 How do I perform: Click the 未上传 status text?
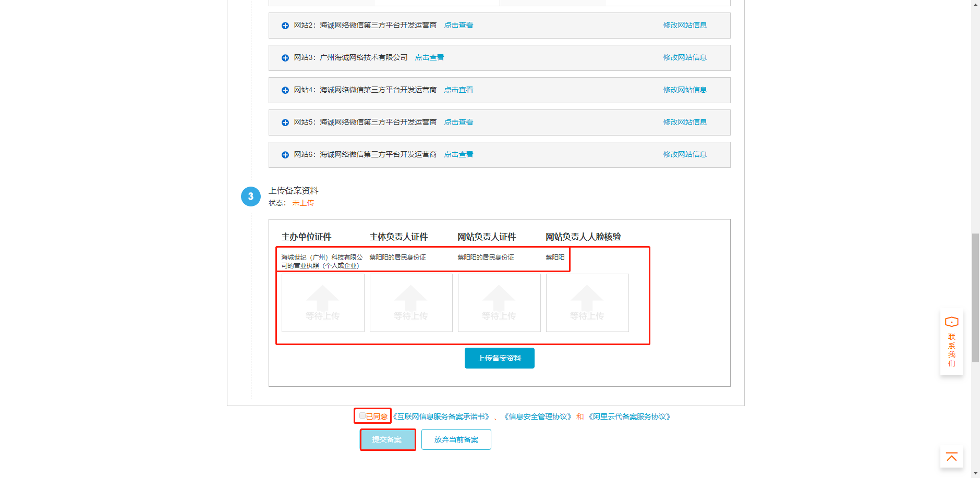pyautogui.click(x=303, y=203)
